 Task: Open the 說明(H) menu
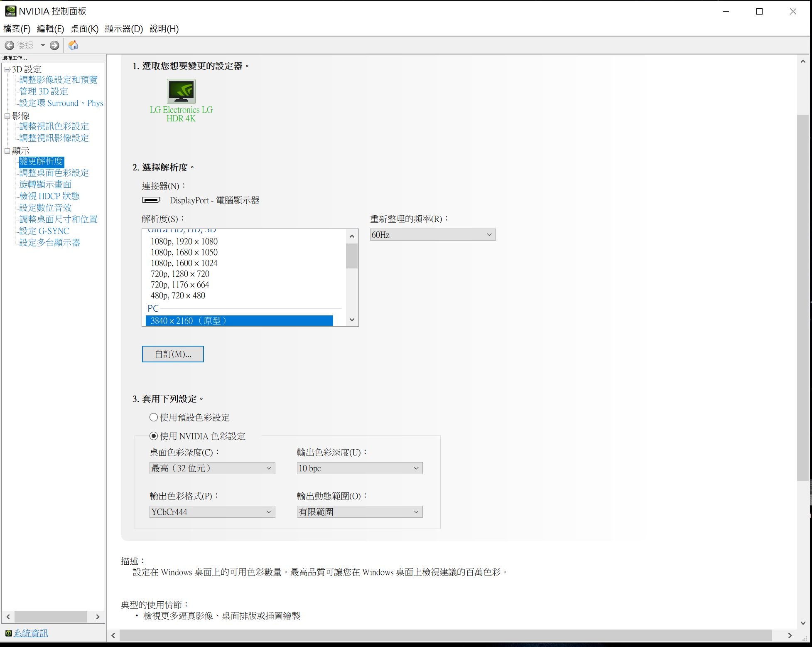[164, 29]
